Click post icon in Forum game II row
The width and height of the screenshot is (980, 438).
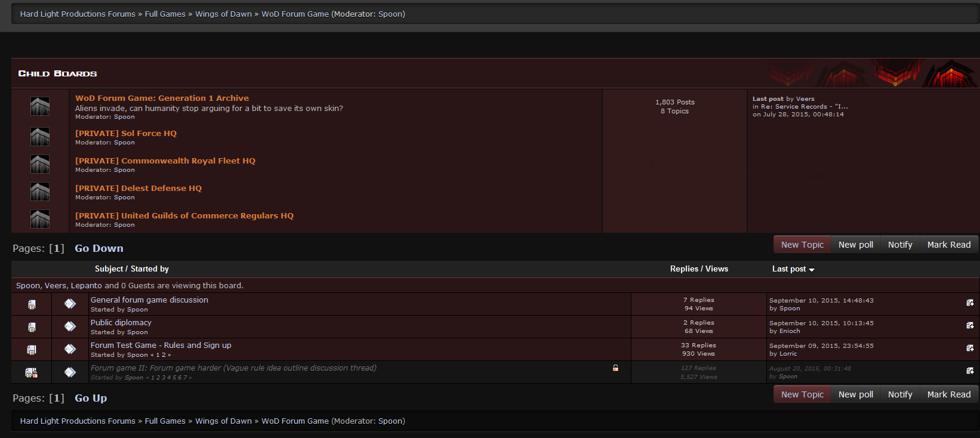[70, 372]
